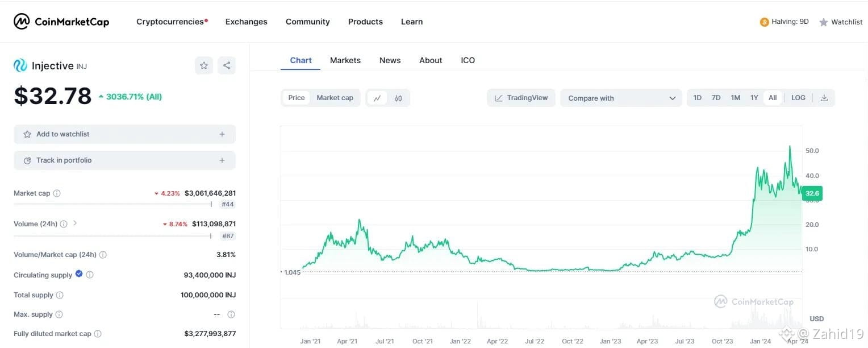The image size is (868, 348).
Task: Click plus icon on Track in portfolio
Action: (222, 160)
